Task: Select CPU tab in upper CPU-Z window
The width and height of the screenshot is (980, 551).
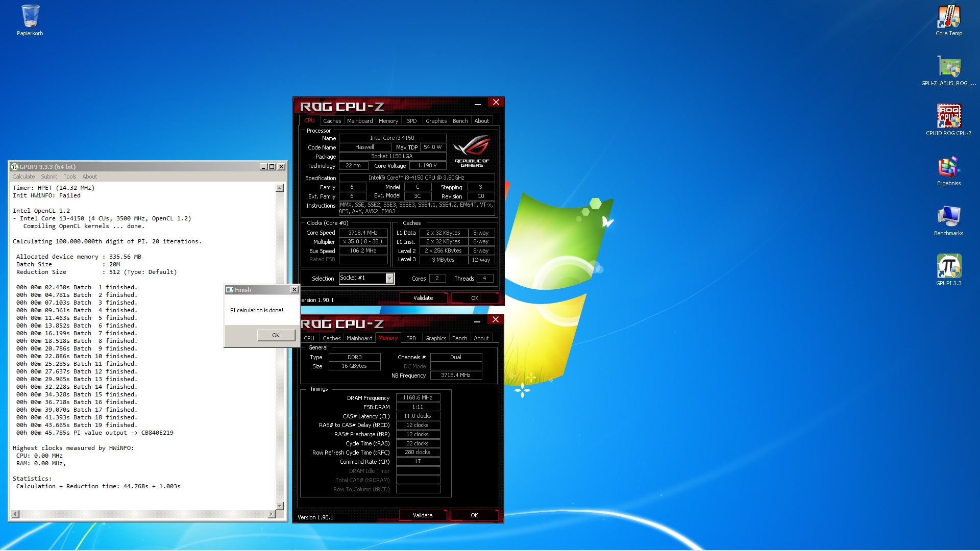Action: [x=309, y=120]
